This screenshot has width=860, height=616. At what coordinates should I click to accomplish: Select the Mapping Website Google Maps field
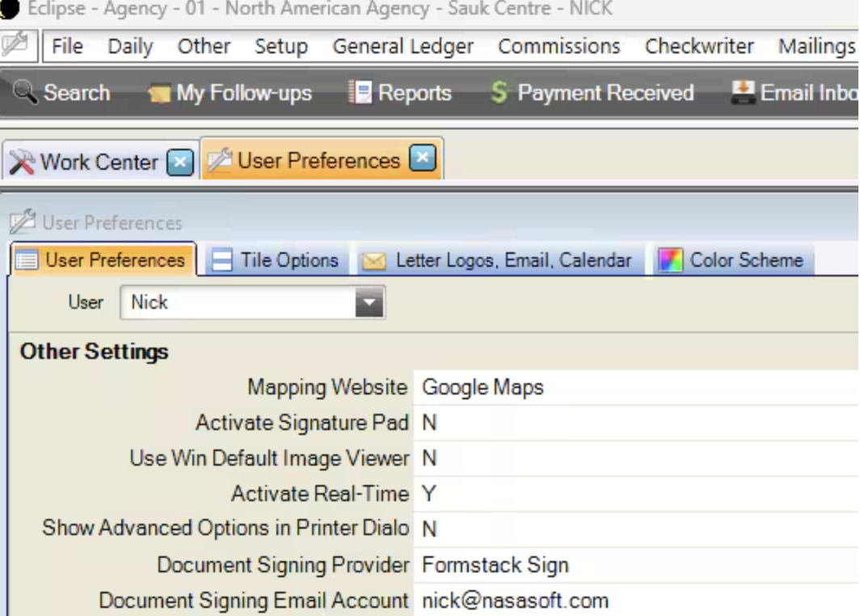[483, 387]
